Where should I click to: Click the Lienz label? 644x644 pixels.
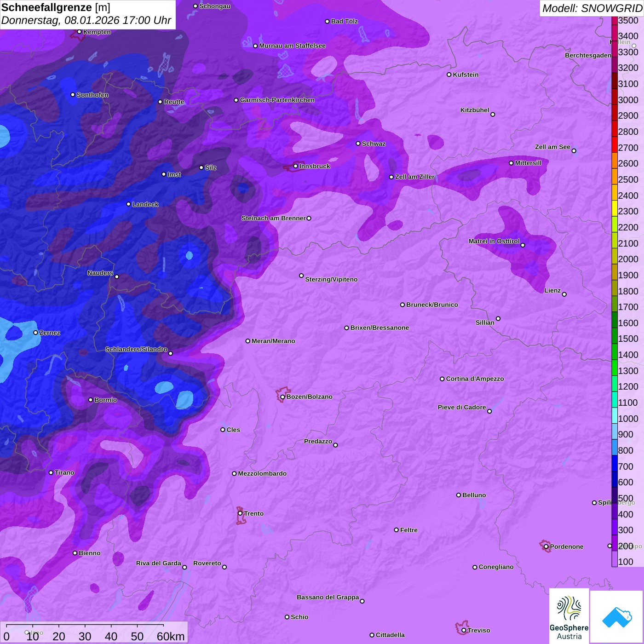pyautogui.click(x=552, y=290)
